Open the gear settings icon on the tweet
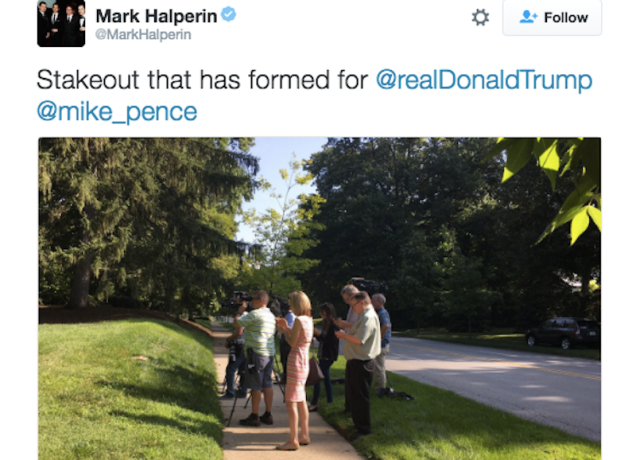636x460 pixels. click(480, 18)
